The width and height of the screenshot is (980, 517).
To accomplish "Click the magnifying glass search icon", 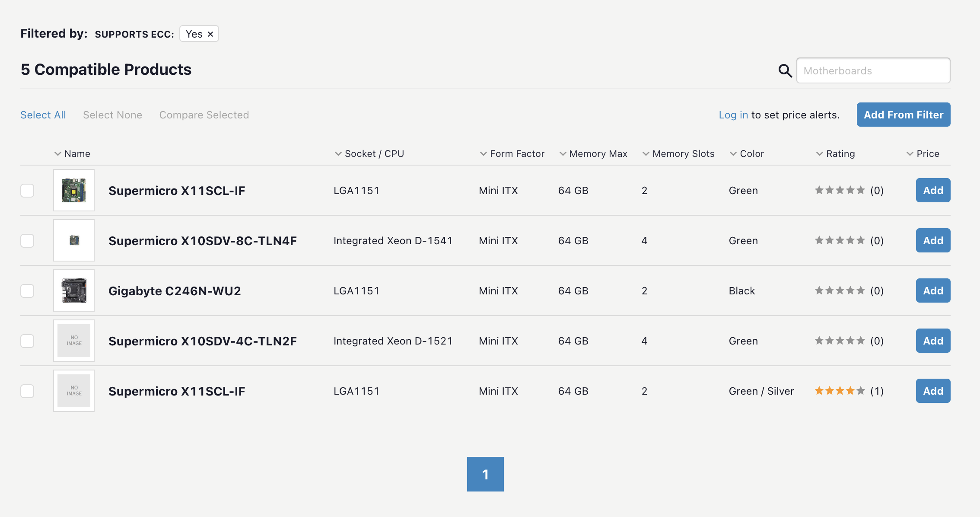I will click(785, 70).
